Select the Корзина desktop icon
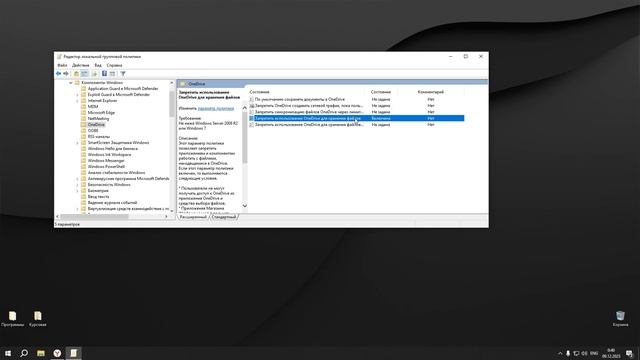 [x=620, y=319]
